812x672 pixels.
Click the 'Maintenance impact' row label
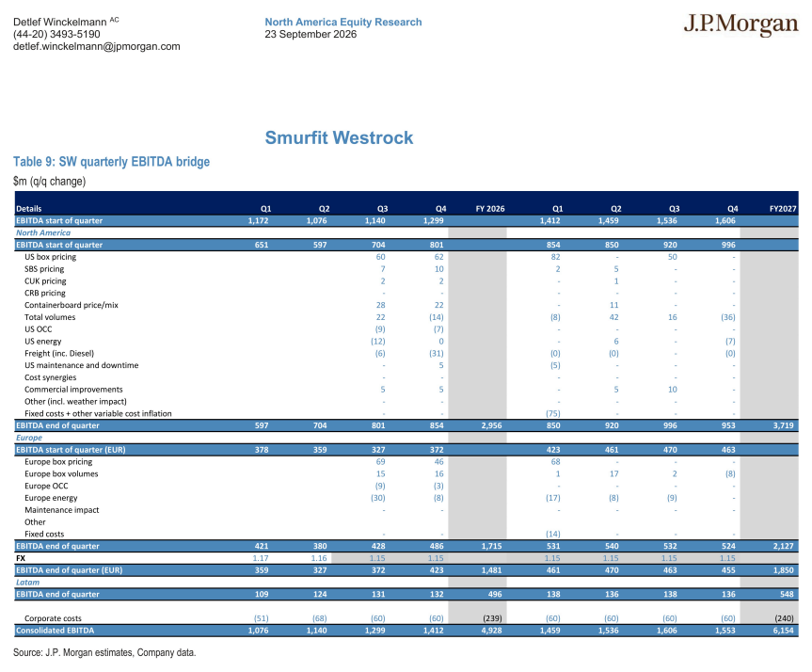coord(61,510)
